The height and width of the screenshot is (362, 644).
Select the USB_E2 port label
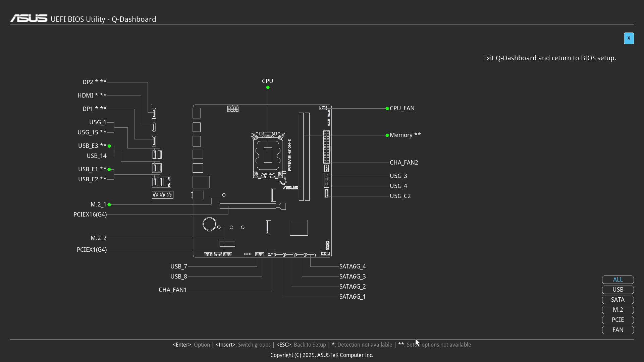click(x=92, y=179)
